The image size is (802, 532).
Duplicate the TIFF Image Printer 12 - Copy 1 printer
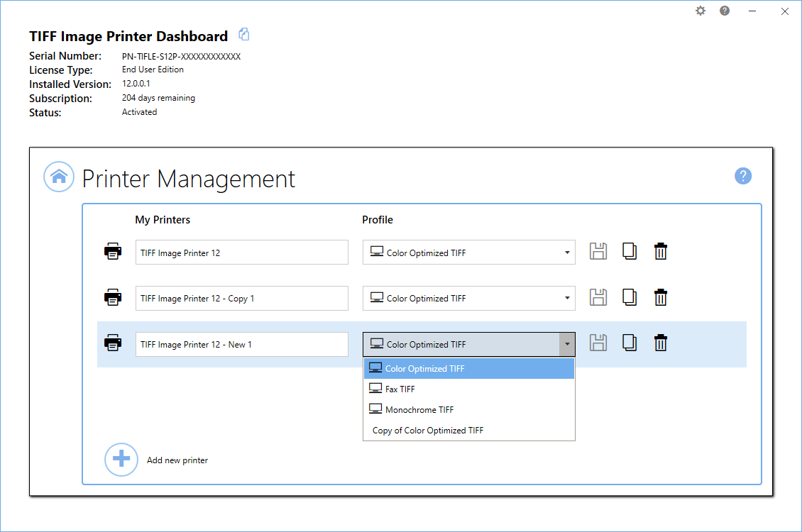[630, 297]
